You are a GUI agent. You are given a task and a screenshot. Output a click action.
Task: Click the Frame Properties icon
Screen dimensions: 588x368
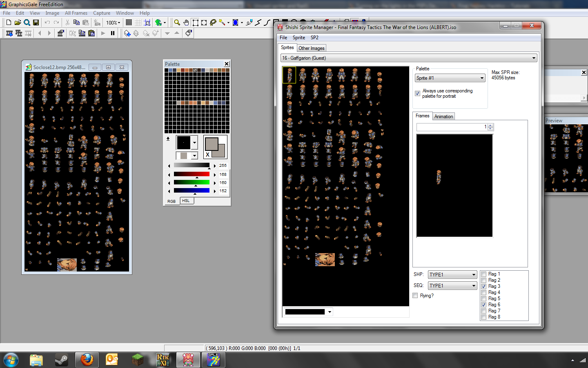(60, 33)
